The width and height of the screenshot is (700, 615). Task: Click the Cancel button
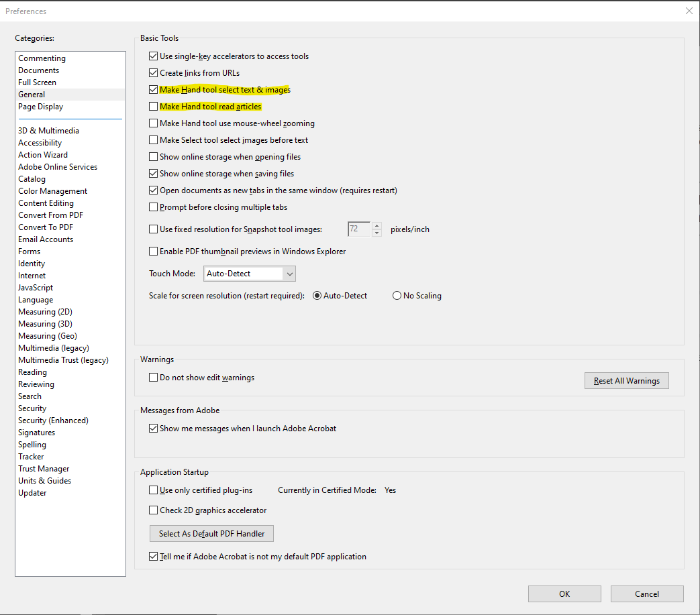click(647, 594)
